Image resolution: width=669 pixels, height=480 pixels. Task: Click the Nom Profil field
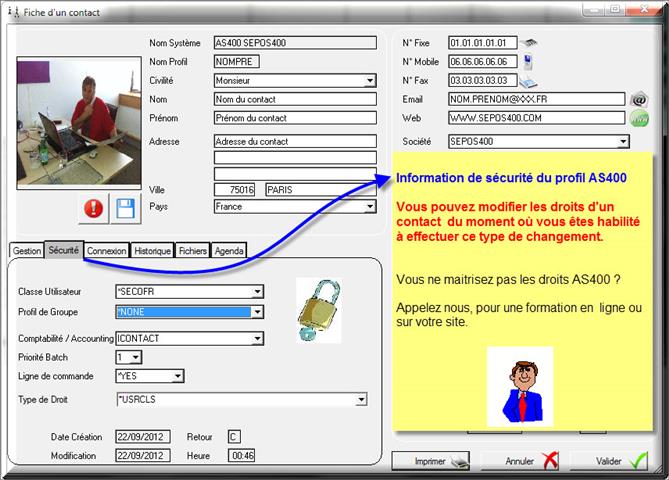pyautogui.click(x=237, y=62)
